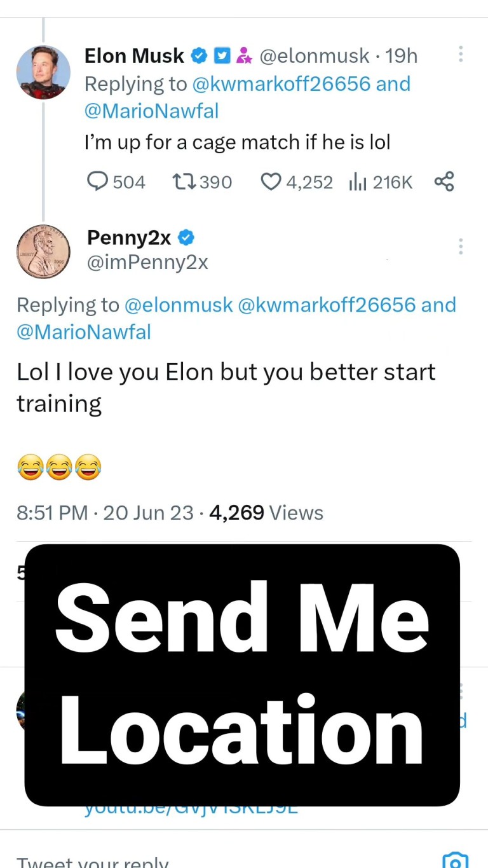View analytics icon showing 216K views

click(359, 183)
